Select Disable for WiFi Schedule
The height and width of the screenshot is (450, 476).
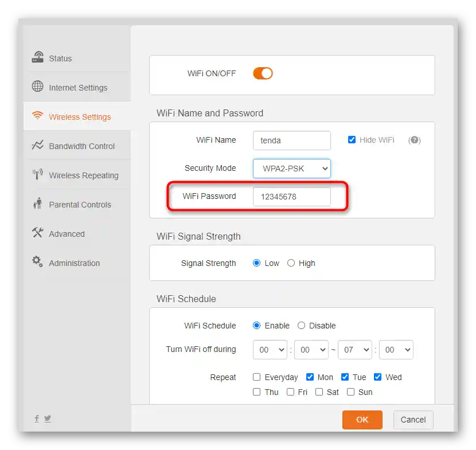(301, 325)
